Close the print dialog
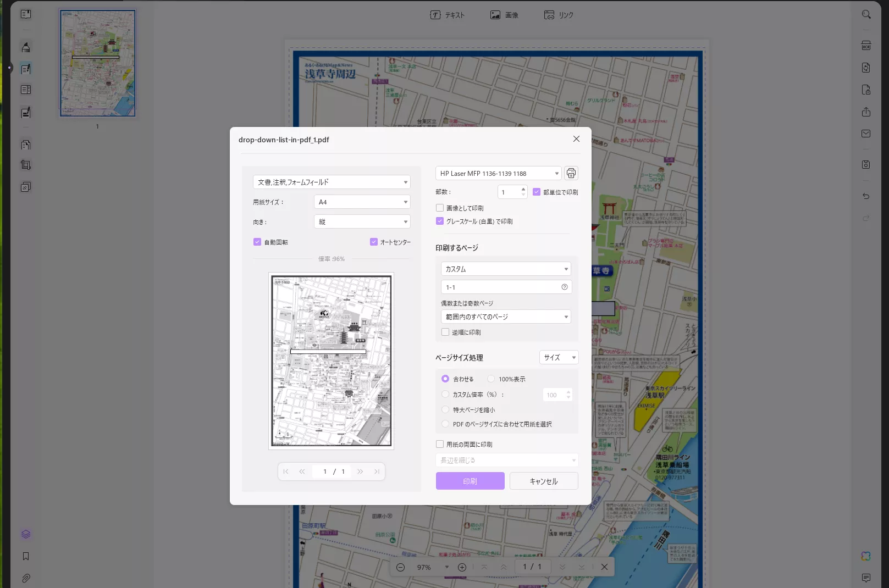Screen dimensions: 889x588 coord(576,139)
